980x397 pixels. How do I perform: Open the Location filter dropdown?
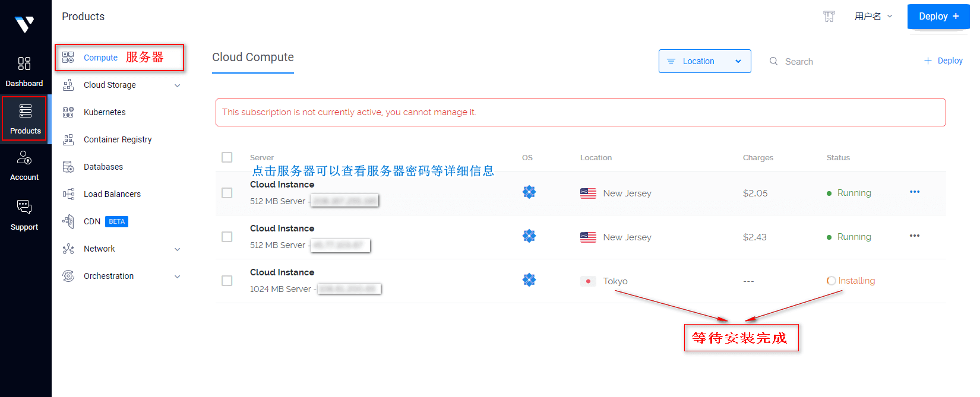click(704, 61)
